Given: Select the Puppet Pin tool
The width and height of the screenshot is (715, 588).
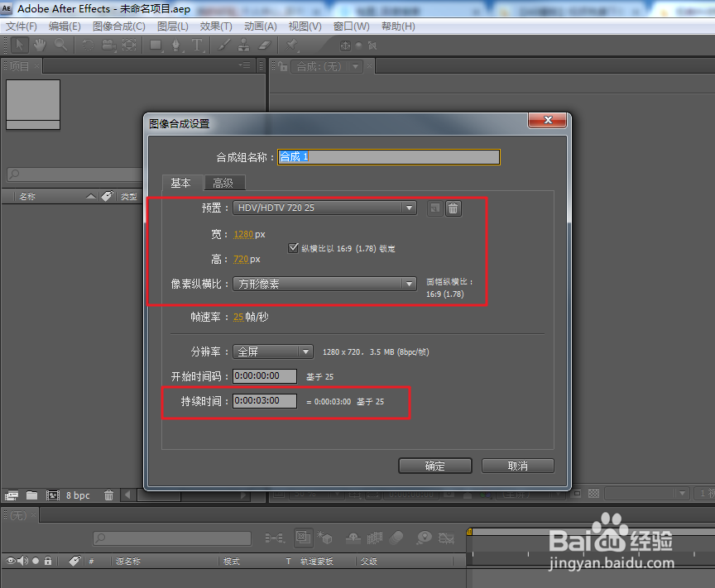Looking at the screenshot, I should [x=291, y=45].
